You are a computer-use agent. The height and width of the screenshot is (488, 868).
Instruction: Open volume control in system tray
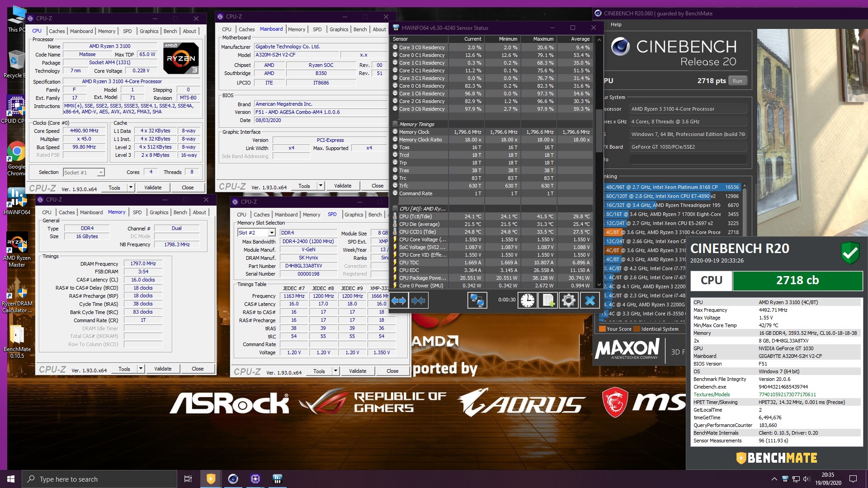click(806, 479)
